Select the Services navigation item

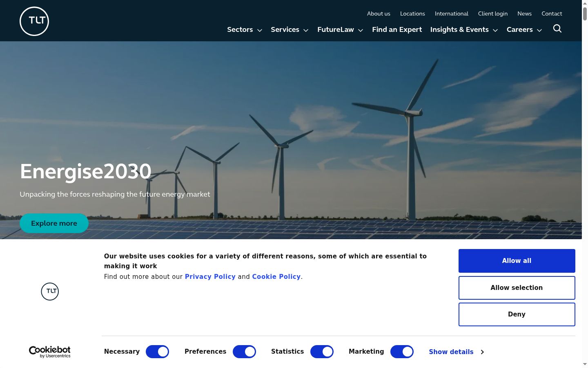pyautogui.click(x=285, y=29)
